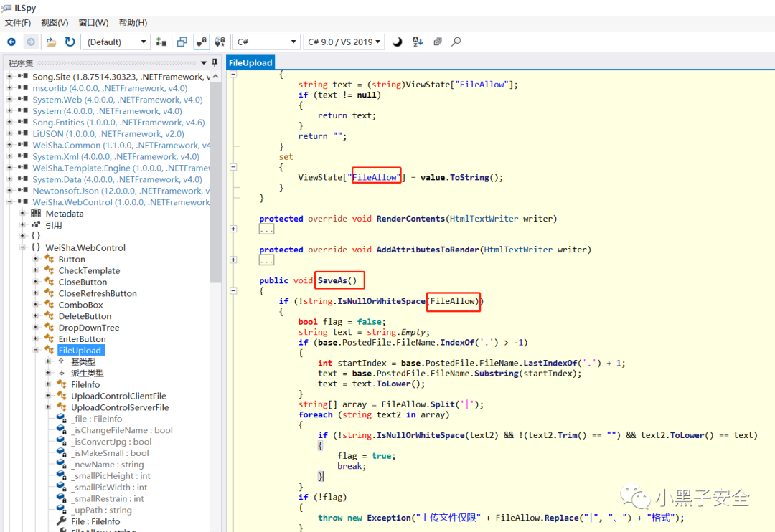Select _smallPicHeight : int field
The width and height of the screenshot is (775, 532).
click(x=111, y=475)
